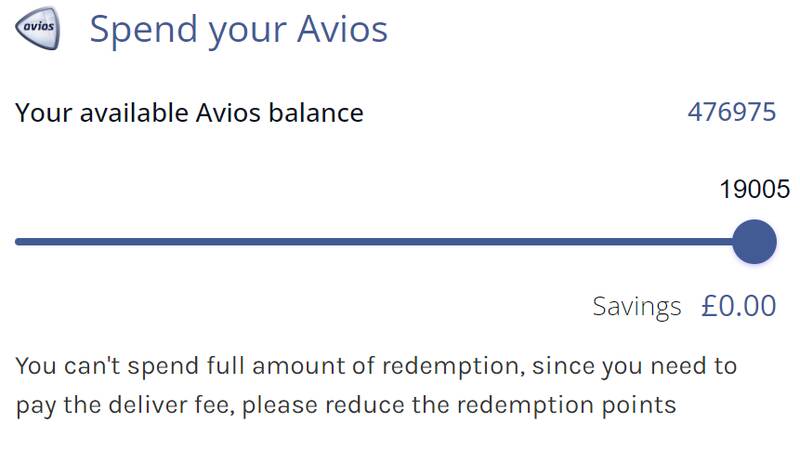Click the 'Your available Avios balance' label
800x450 pixels.
(x=189, y=113)
